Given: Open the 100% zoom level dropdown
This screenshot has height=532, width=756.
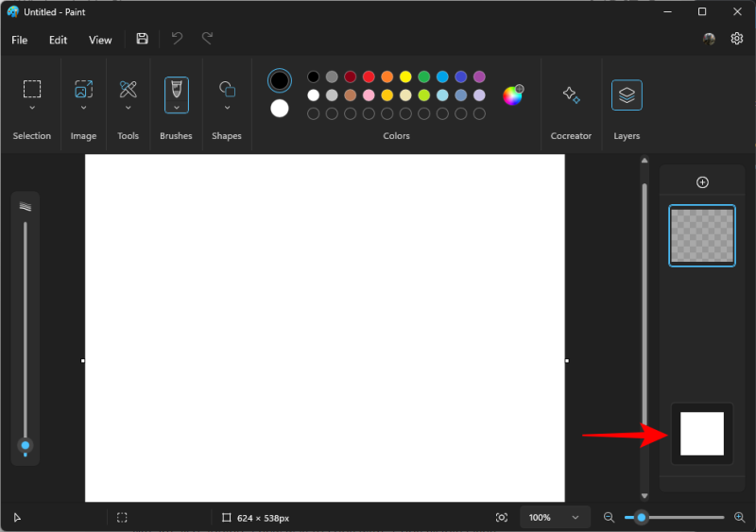Looking at the screenshot, I should [x=555, y=518].
